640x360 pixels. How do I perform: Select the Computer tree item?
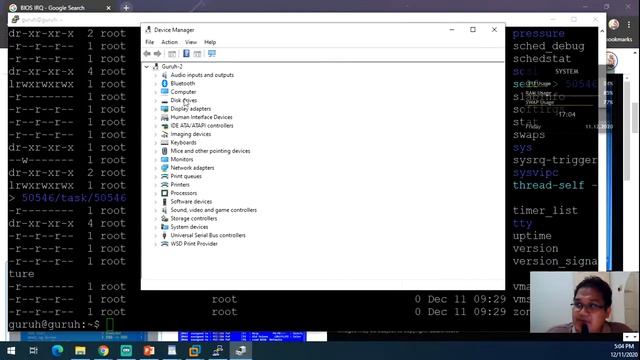coord(183,92)
